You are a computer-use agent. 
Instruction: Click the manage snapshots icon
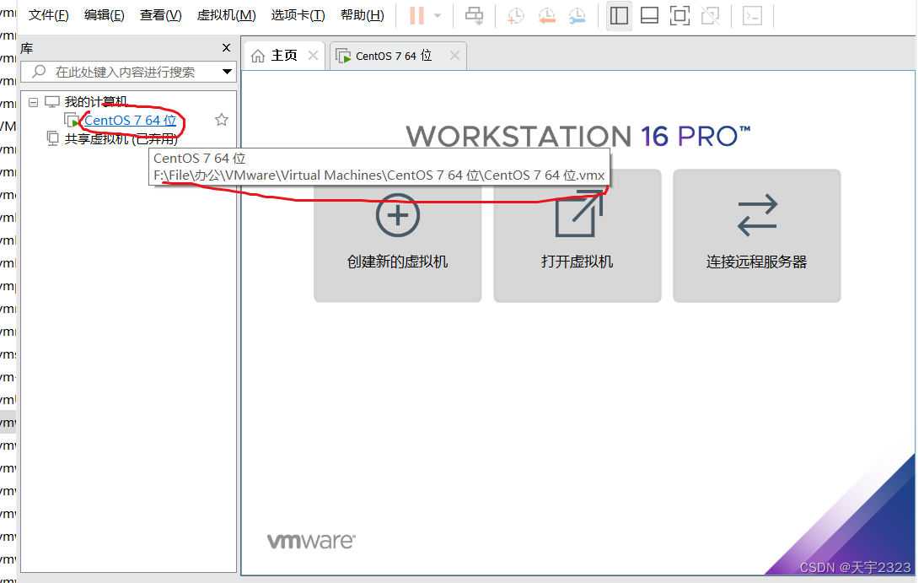577,16
